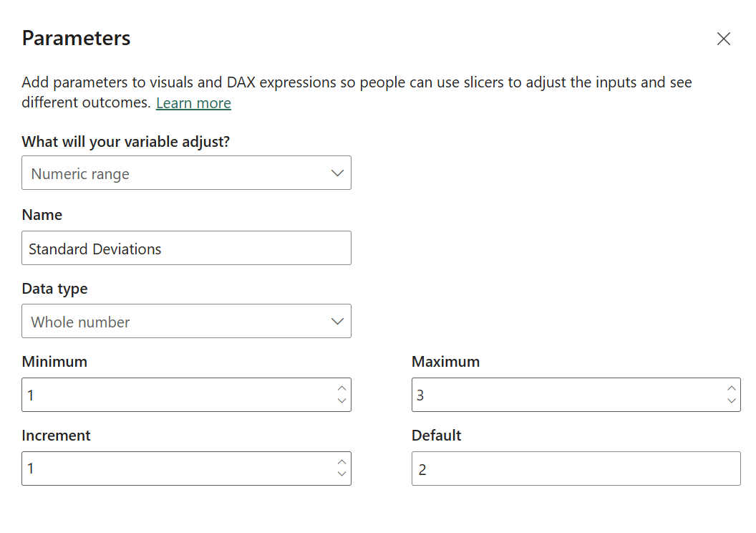Click the Standard Deviations name field

coord(186,249)
